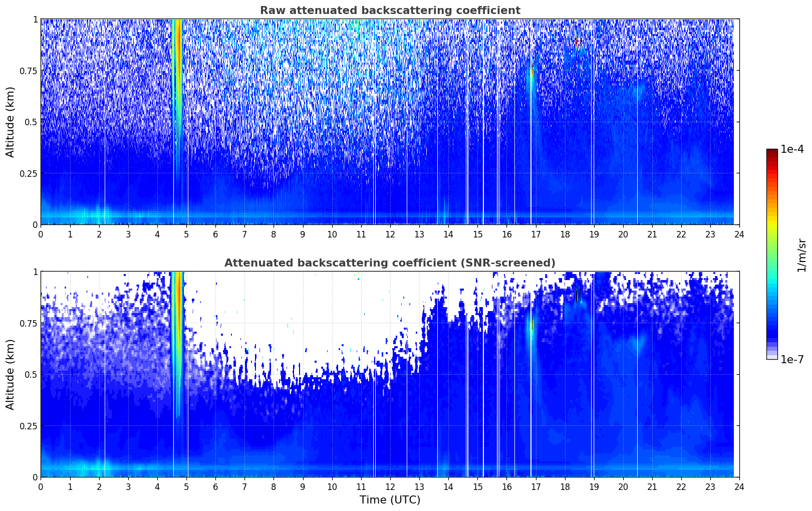Select the 'Altitude (km)' label of SNR-screened plot
The height and width of the screenshot is (511, 812).
click(11, 374)
